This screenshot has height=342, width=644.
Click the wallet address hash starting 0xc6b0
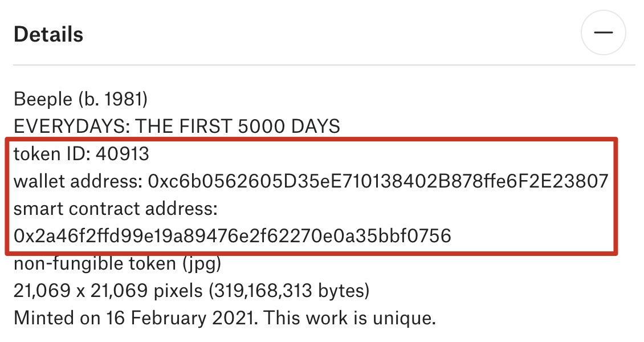(378, 182)
